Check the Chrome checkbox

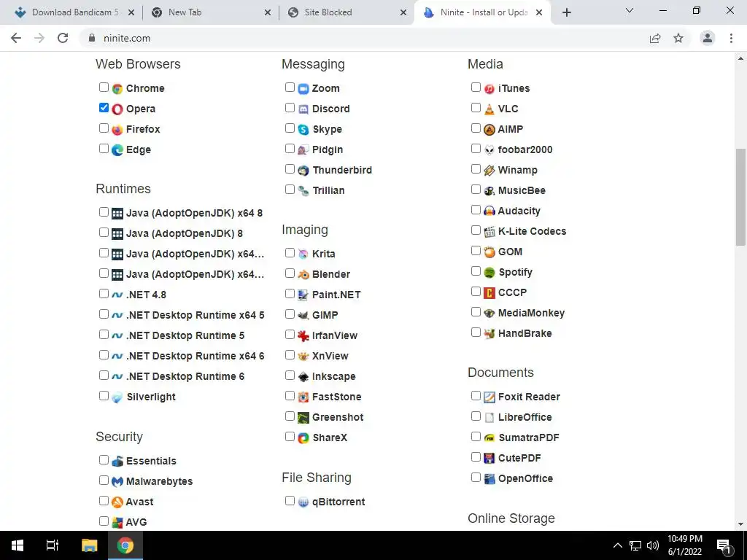tap(104, 87)
